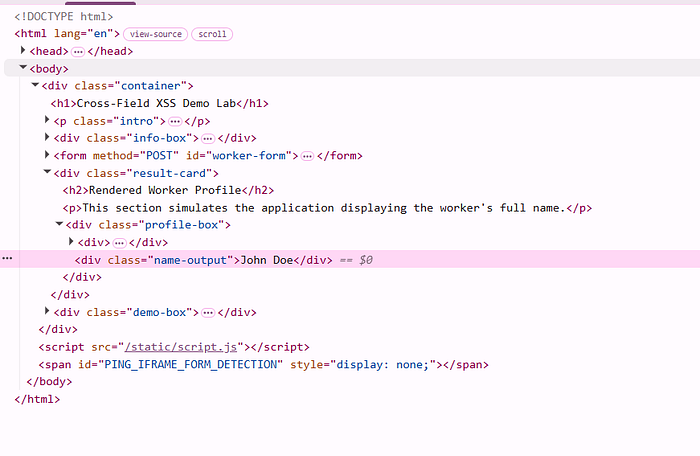The width and height of the screenshot is (700, 456).
Task: Expand the head element triangle
Action: coord(23,50)
